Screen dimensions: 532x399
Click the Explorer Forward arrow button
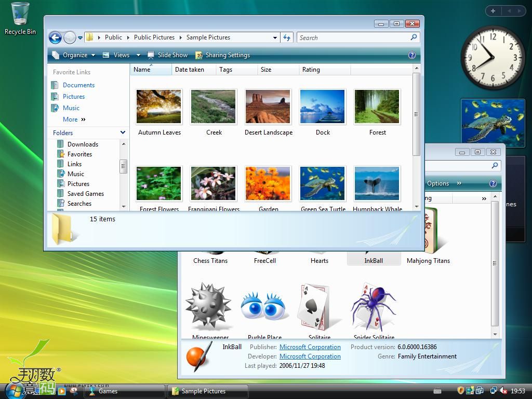click(x=70, y=37)
